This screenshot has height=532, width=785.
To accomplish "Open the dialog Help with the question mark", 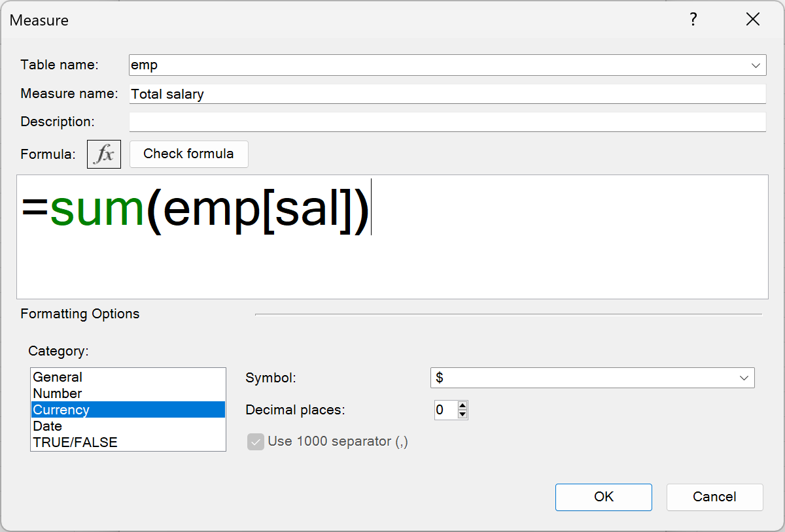I will point(693,20).
